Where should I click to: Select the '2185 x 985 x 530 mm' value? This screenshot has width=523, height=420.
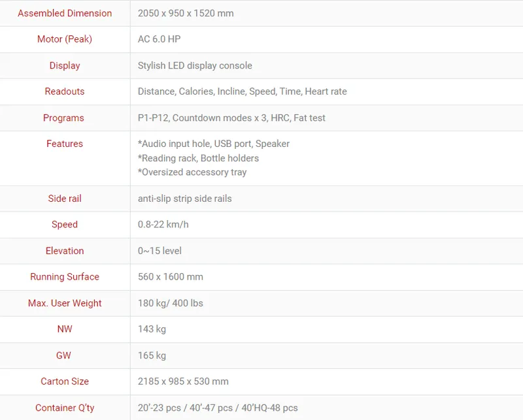coord(183,381)
